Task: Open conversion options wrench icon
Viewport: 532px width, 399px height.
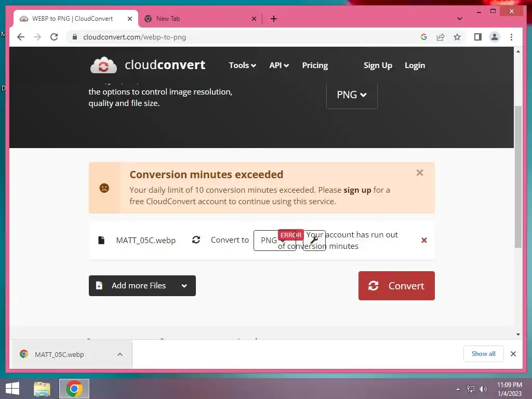Action: point(314,240)
